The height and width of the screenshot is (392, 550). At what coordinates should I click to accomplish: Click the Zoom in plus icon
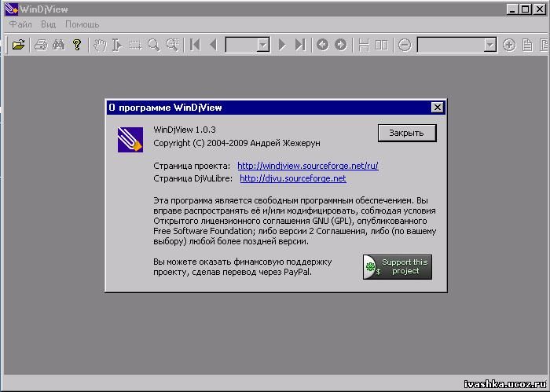(509, 45)
